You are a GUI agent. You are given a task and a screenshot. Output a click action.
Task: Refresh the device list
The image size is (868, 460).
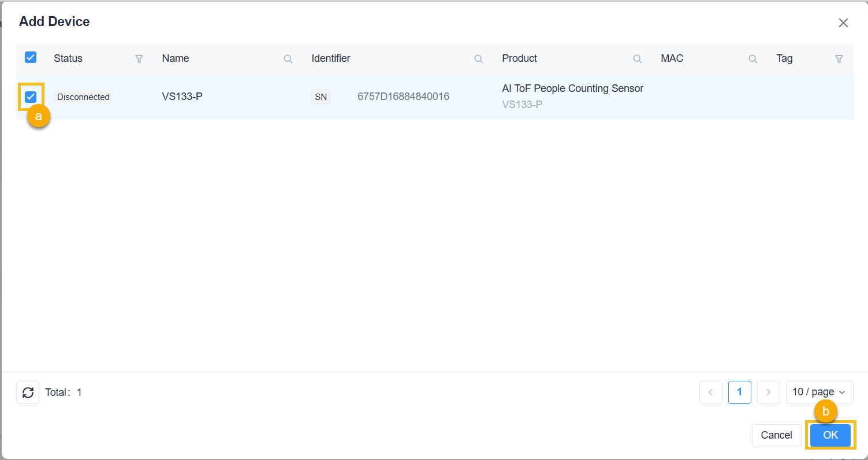point(28,392)
